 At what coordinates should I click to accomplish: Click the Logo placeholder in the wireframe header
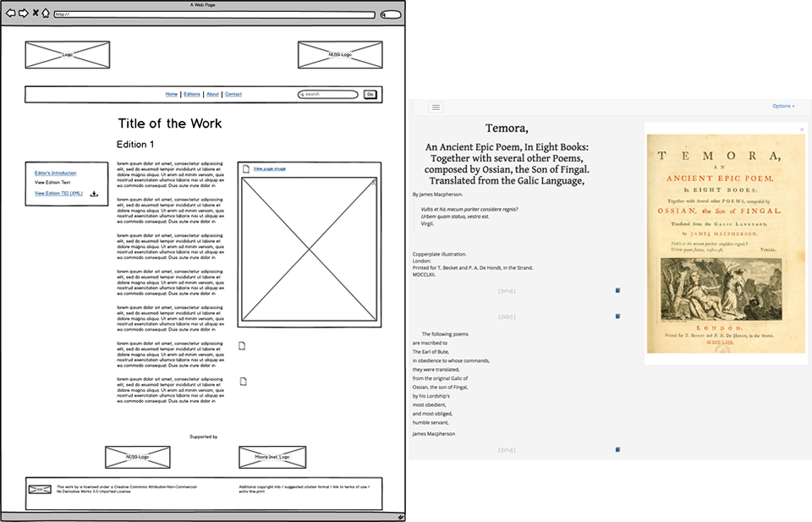tap(68, 54)
